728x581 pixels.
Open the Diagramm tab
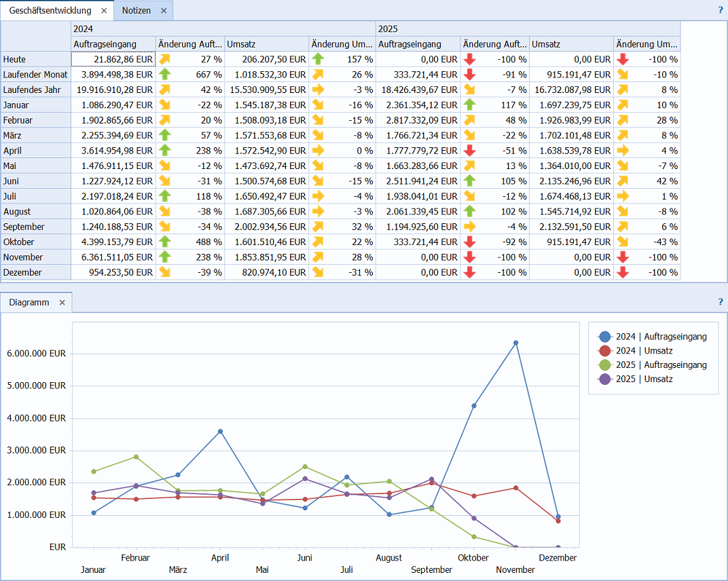(29, 303)
